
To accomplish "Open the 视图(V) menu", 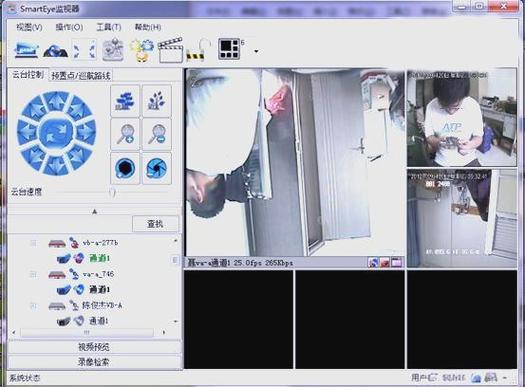I will [29, 27].
